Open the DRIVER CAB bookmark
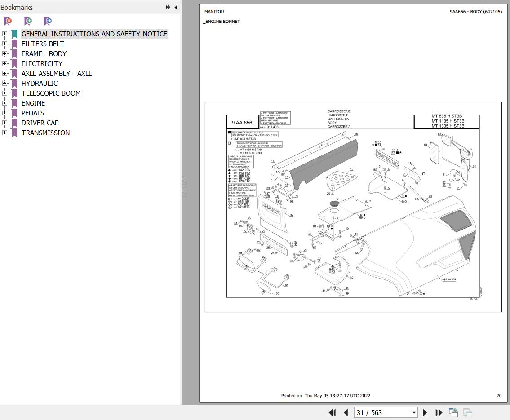 [40, 123]
